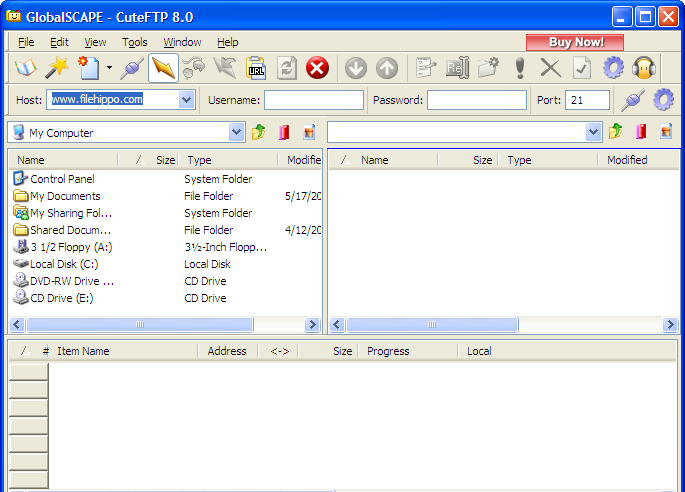Click the New Folder icon in toolbar
The height and width of the screenshot is (492, 685).
[x=488, y=68]
